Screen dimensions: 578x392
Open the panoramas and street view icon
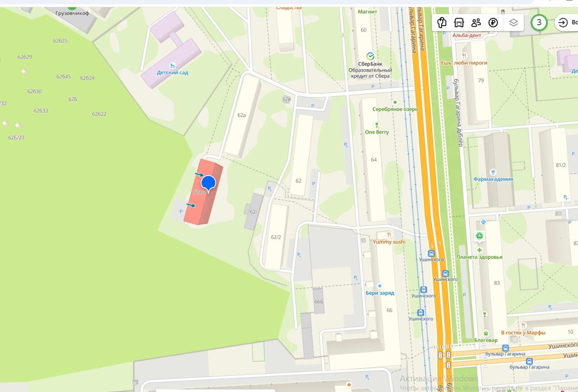[x=442, y=23]
